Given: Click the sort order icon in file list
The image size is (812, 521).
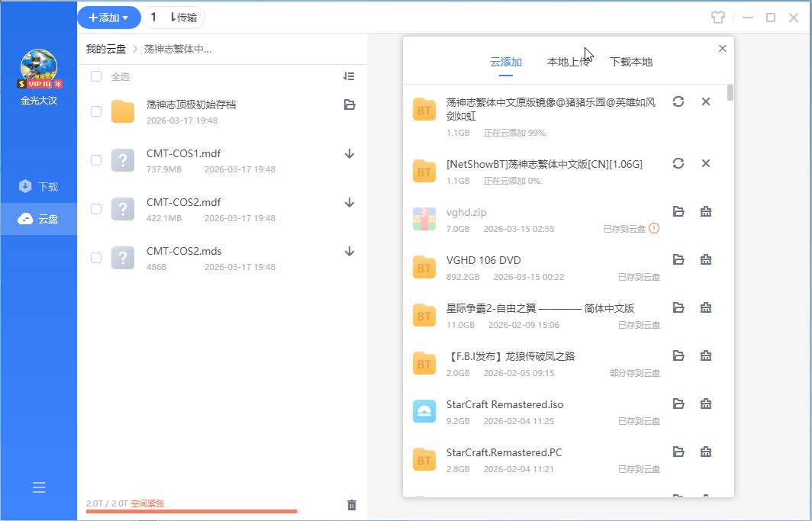Looking at the screenshot, I should point(349,76).
